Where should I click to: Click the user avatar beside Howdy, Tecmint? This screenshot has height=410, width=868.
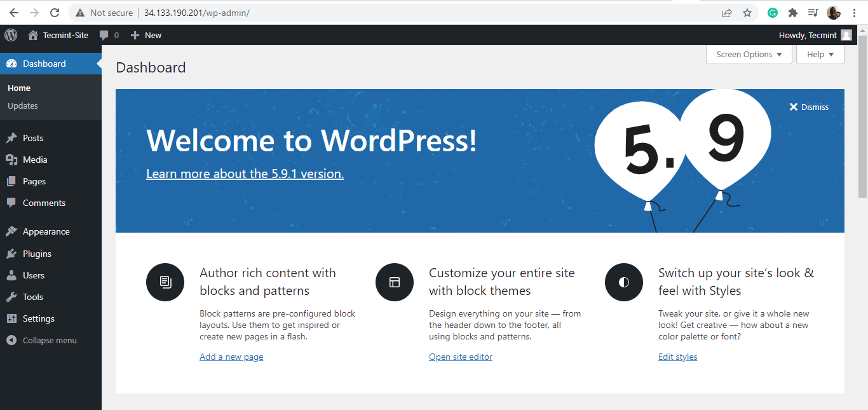[x=846, y=35]
